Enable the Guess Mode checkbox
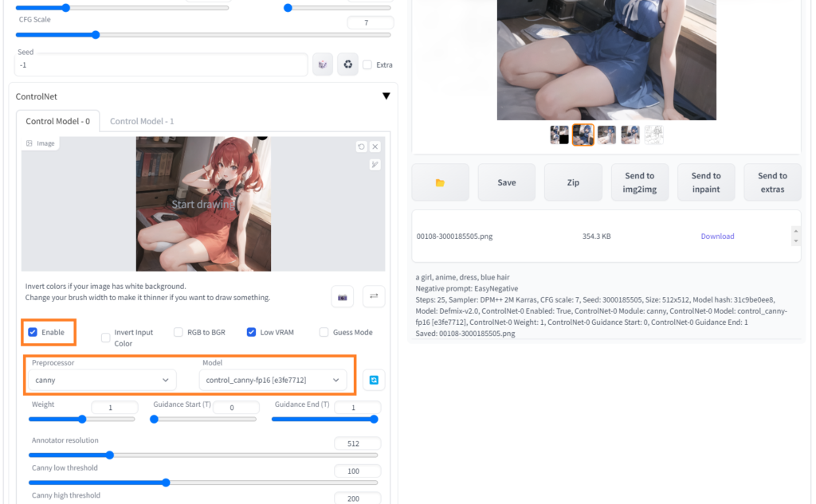This screenshot has width=816, height=504. pyautogui.click(x=324, y=332)
